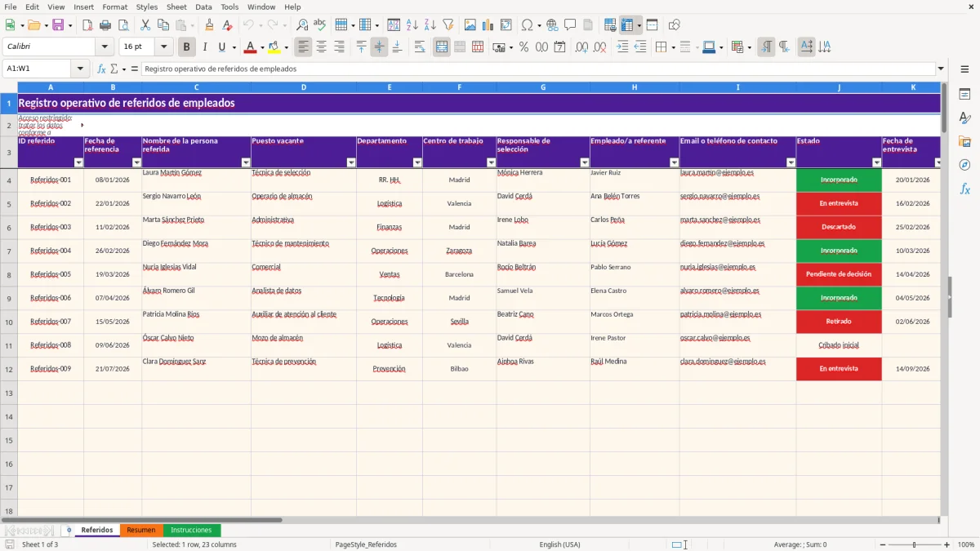Screen dimensions: 980x551
Task: Click the Zoom Out minus button
Action: click(884, 544)
